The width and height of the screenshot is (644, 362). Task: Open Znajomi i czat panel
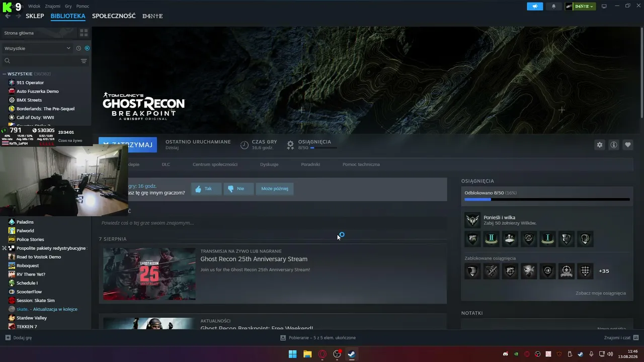621,338
